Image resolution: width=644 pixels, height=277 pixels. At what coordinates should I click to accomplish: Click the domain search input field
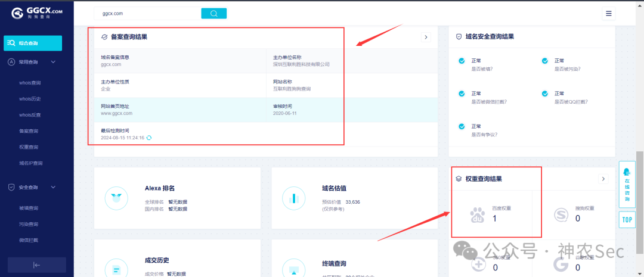point(147,14)
